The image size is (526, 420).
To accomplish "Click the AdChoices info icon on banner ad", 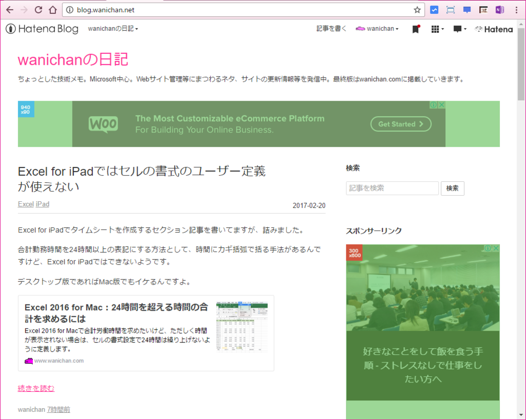I will click(434, 105).
